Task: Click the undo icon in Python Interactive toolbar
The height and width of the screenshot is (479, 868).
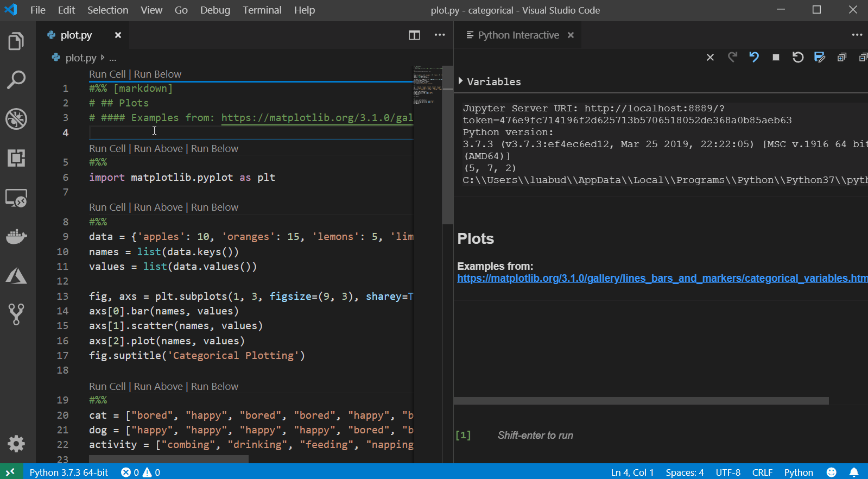Action: [754, 57]
